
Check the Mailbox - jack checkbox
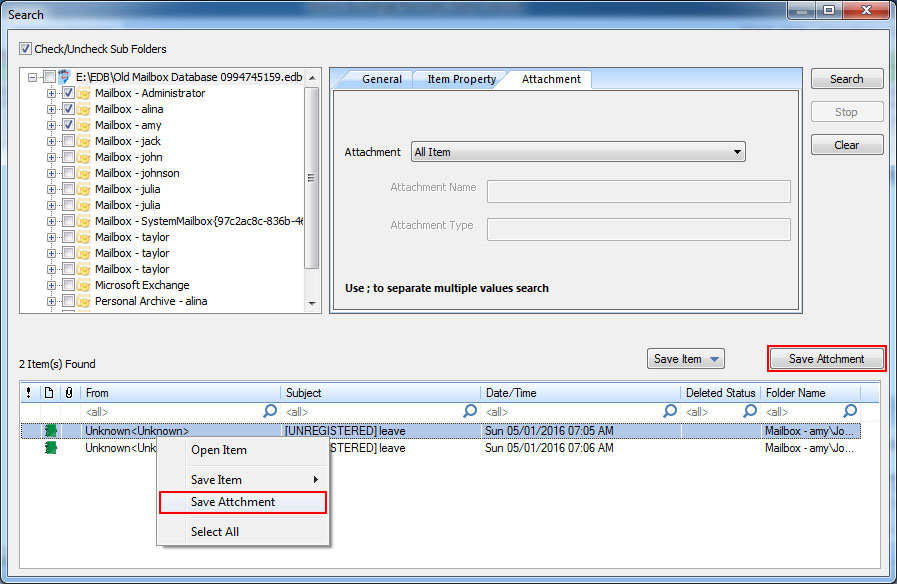coord(68,141)
